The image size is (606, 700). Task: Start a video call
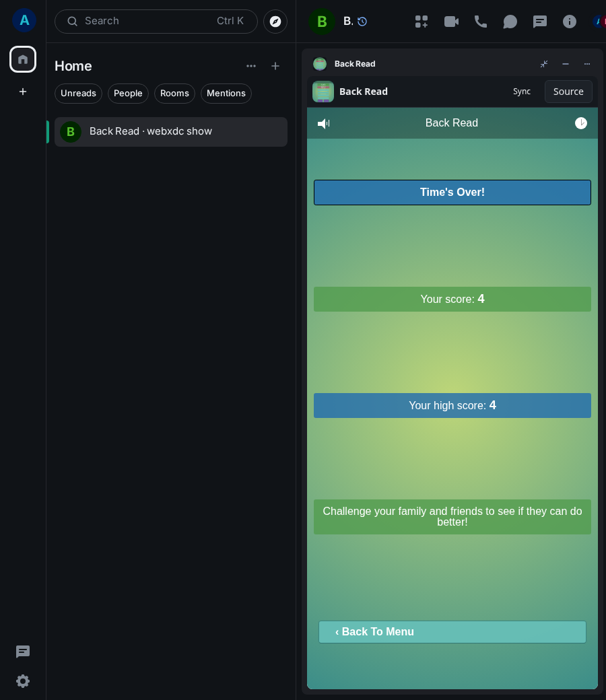pos(451,22)
